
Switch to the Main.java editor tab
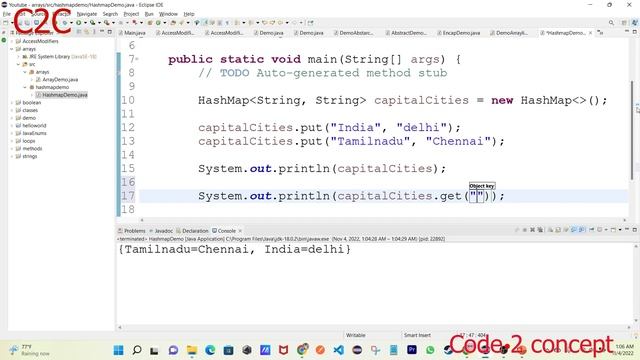pos(132,33)
